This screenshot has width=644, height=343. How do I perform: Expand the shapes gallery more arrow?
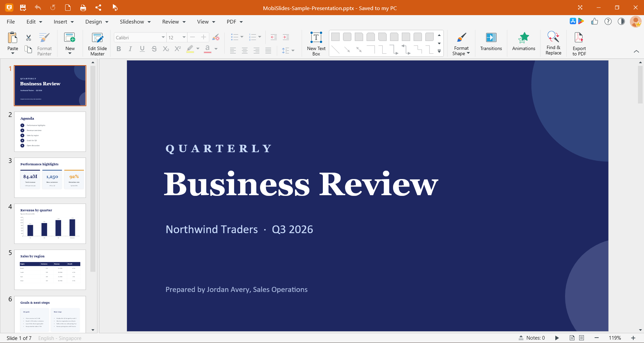point(439,51)
